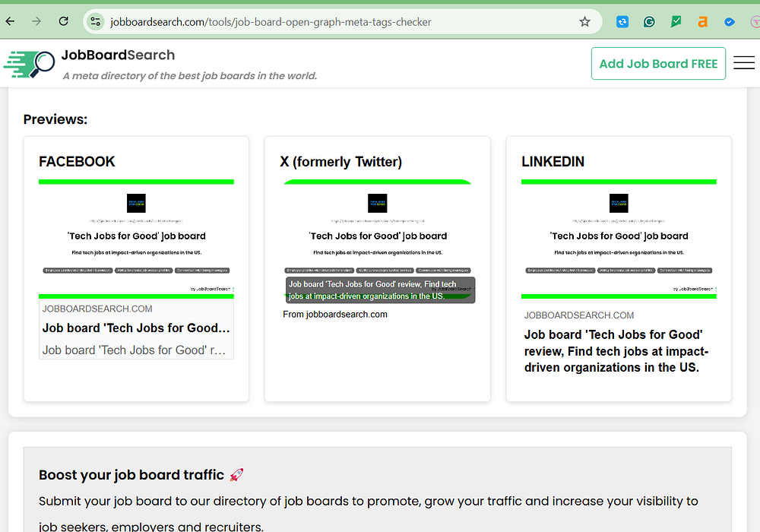Open the blue sync extension icon
760x532 pixels.
pyautogui.click(x=622, y=21)
